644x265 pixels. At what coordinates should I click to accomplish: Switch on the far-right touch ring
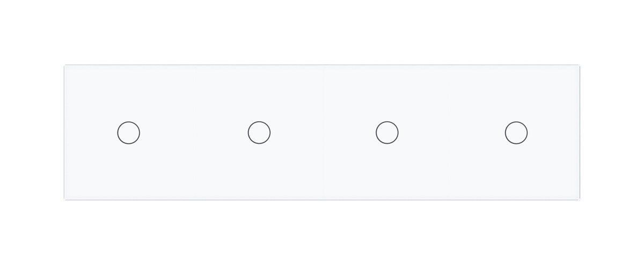tap(516, 132)
